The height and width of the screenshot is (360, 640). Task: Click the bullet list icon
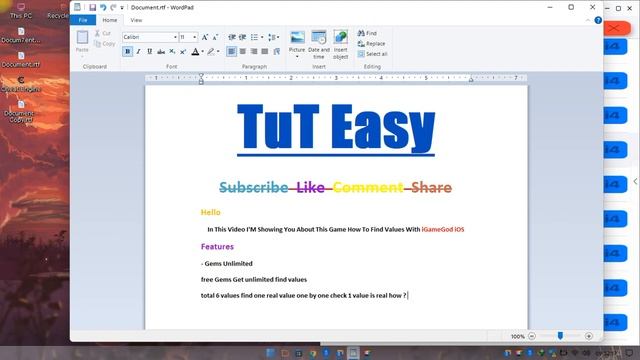254,37
